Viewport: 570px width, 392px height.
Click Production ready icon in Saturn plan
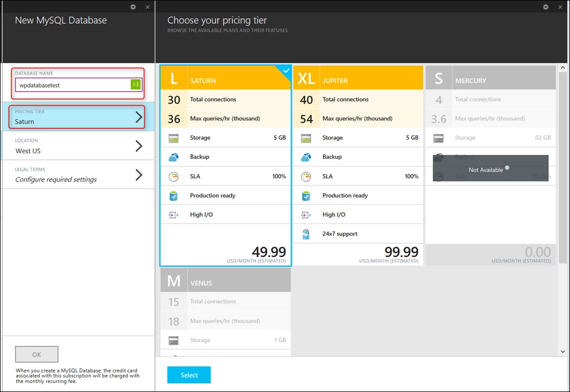pyautogui.click(x=174, y=196)
